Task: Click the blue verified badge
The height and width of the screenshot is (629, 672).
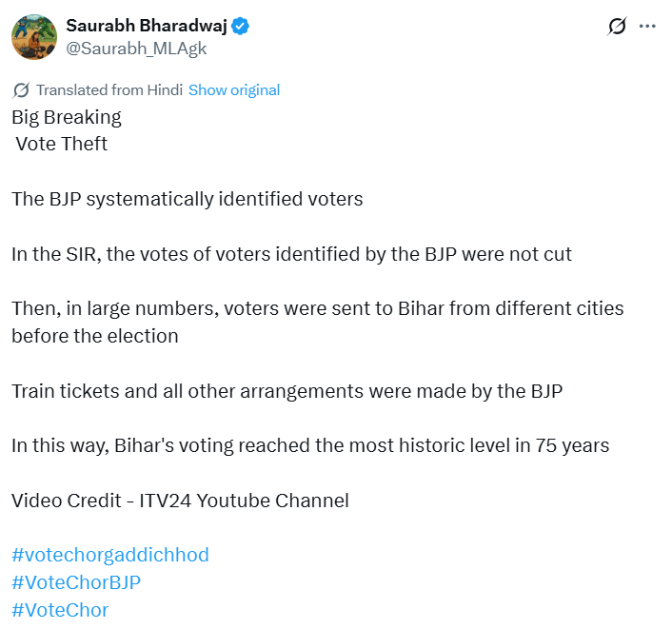Action: (242, 26)
